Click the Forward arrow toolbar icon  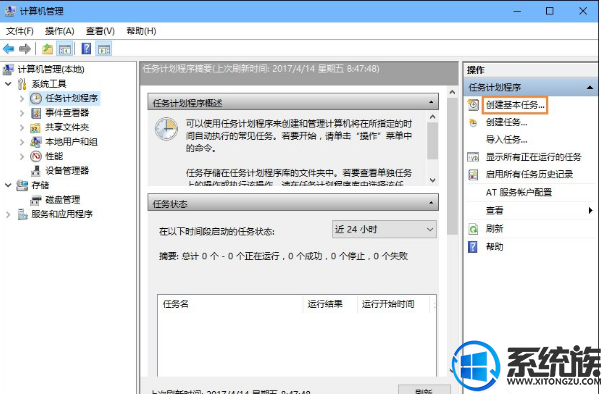pos(25,49)
